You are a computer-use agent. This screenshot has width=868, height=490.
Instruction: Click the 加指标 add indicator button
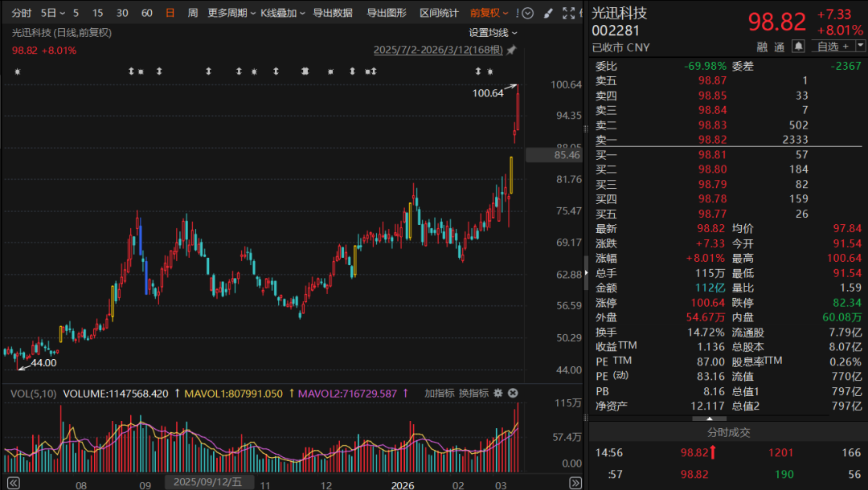point(439,393)
